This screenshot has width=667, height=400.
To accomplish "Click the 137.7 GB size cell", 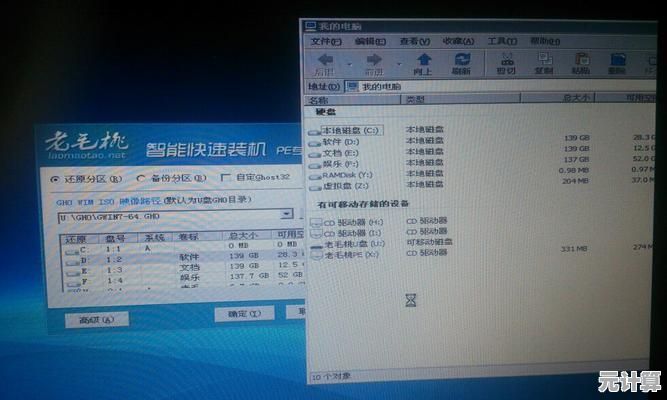I will [x=250, y=276].
